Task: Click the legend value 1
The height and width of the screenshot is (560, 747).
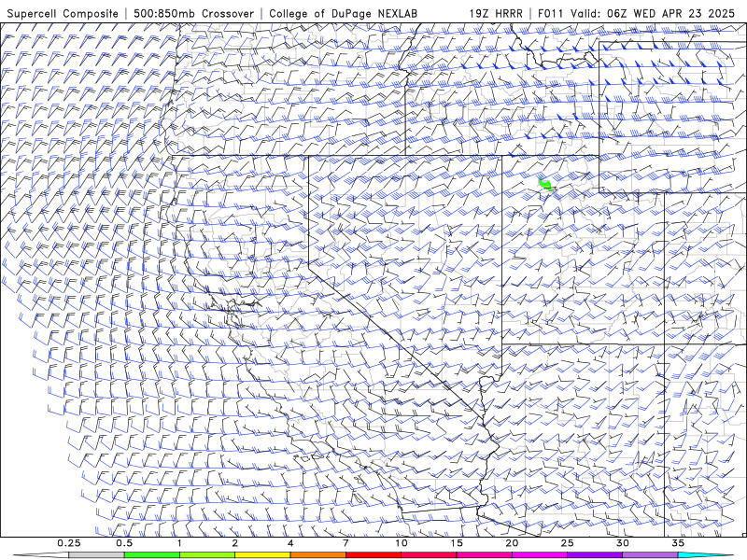Action: pos(179,543)
